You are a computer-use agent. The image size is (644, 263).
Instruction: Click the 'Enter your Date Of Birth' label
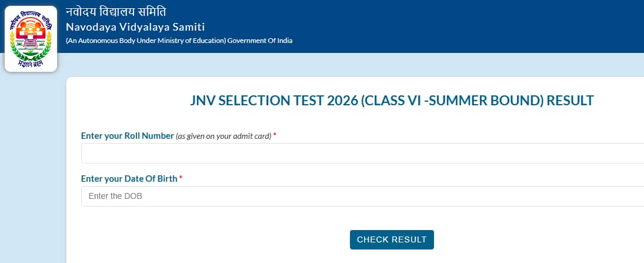(129, 178)
